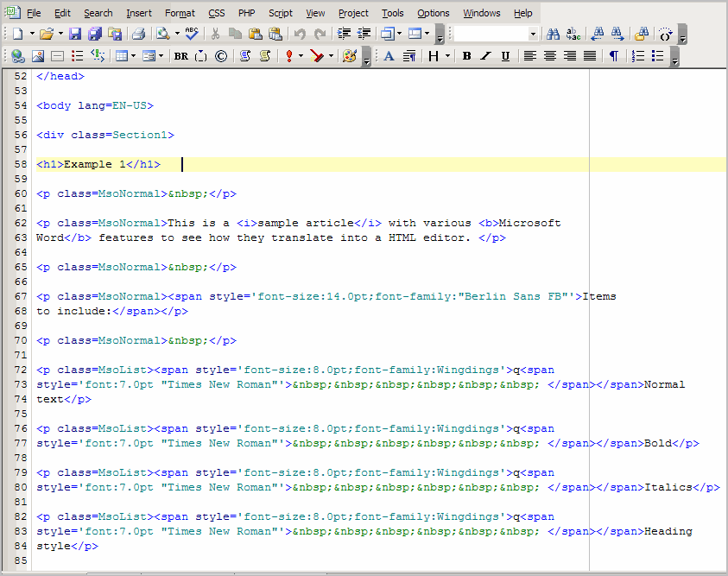Click the numbered list icon
Image resolution: width=728 pixels, height=576 pixels.
pos(638,56)
